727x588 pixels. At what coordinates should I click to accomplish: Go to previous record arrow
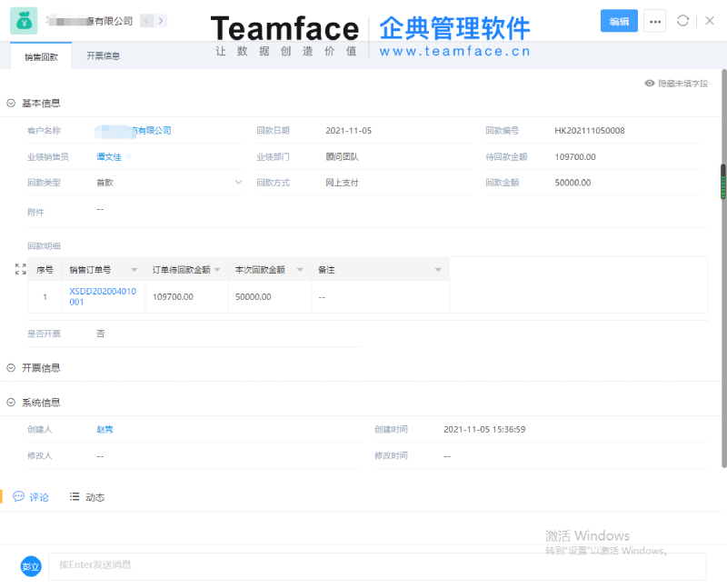[146, 21]
